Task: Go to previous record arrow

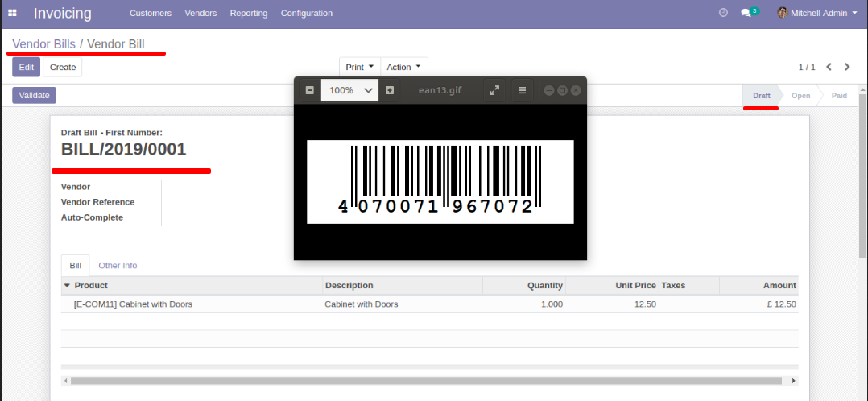Action: pyautogui.click(x=829, y=67)
